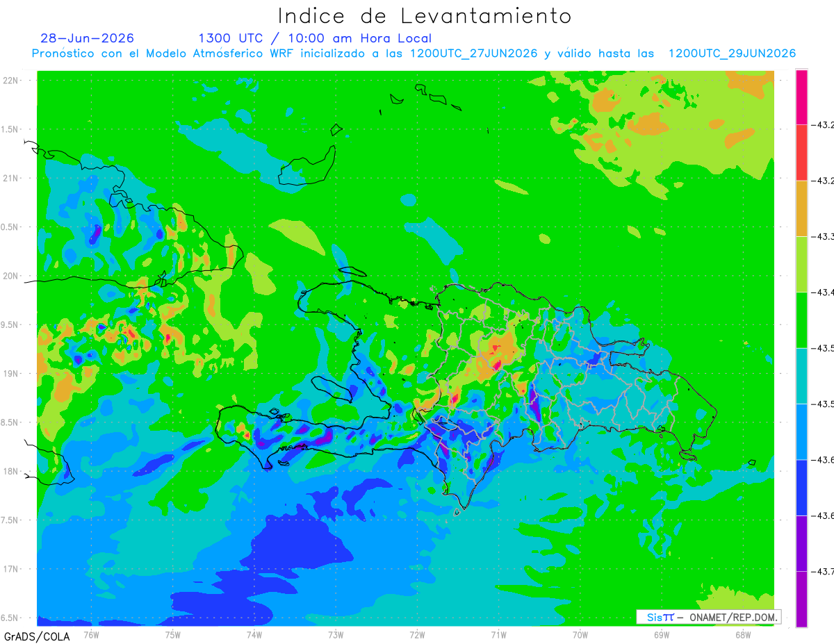The width and height of the screenshot is (834, 644).
Task: Click the '69W' longitude label
Action: [661, 634]
